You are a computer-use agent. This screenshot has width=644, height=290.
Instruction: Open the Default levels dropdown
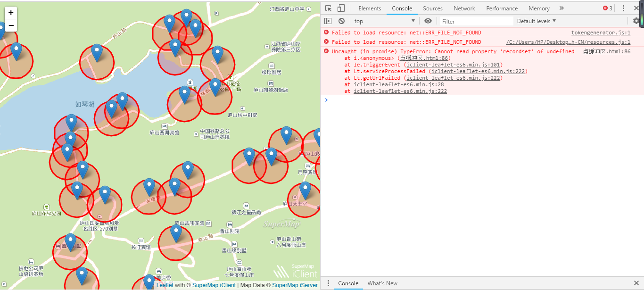tap(537, 21)
